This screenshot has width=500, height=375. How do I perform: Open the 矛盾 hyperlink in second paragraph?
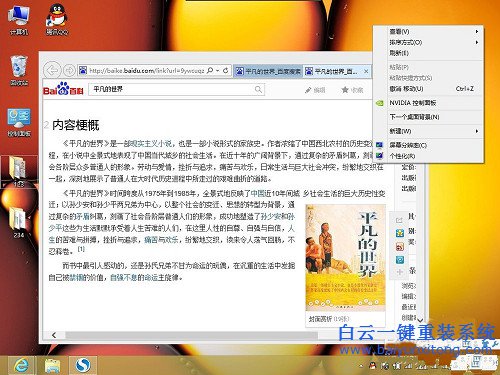pos(83,216)
